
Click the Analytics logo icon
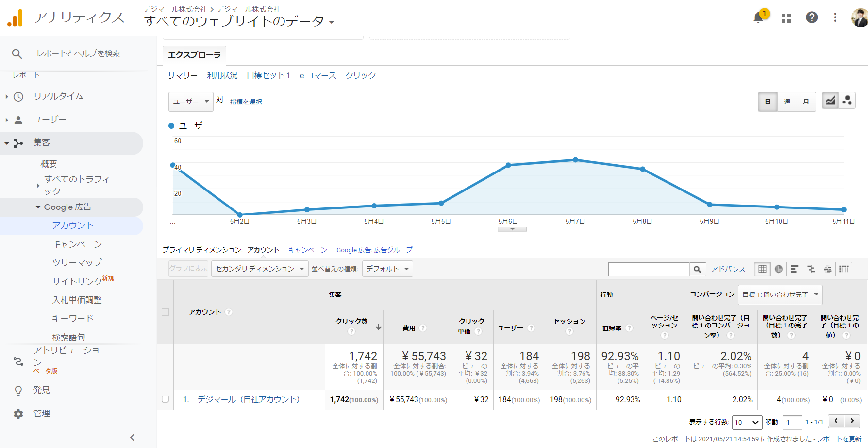click(15, 18)
